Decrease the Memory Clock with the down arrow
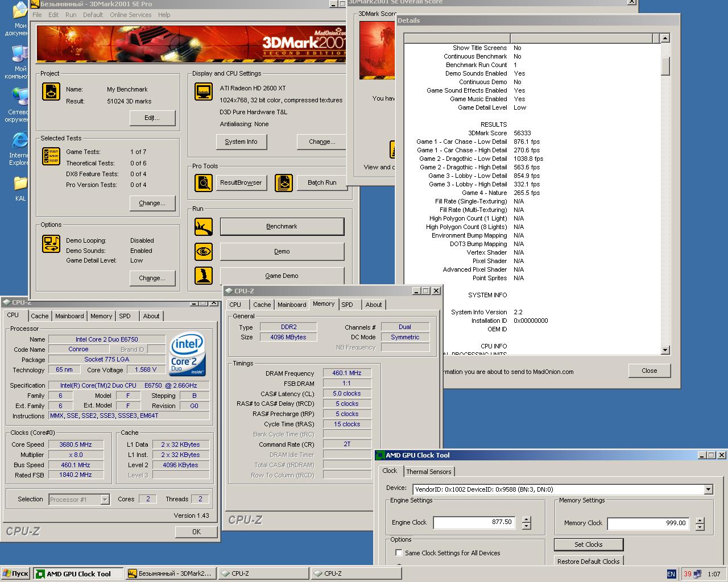Screen dimensions: 728x582 click(x=700, y=527)
